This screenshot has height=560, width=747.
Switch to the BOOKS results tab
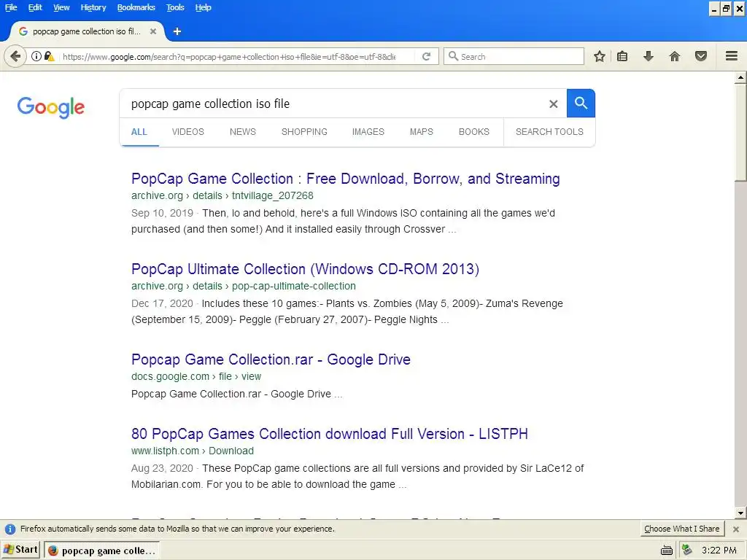coord(473,132)
